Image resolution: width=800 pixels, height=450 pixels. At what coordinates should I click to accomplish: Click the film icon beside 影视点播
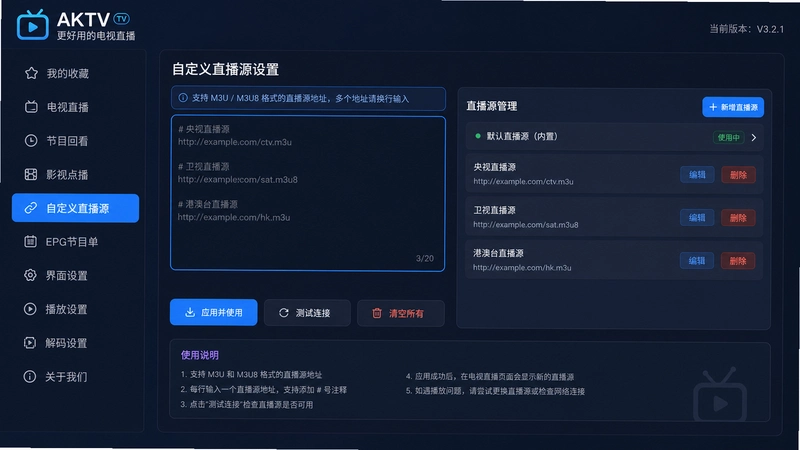click(31, 174)
